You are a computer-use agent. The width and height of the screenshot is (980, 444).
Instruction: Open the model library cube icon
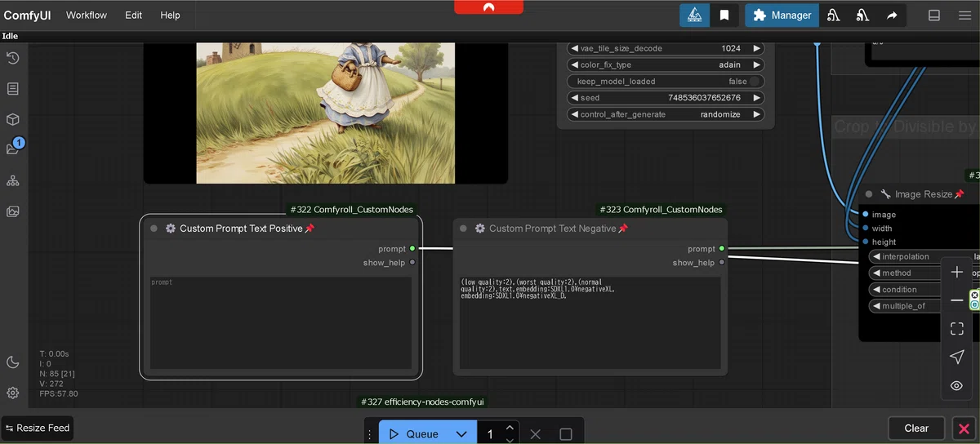13,119
